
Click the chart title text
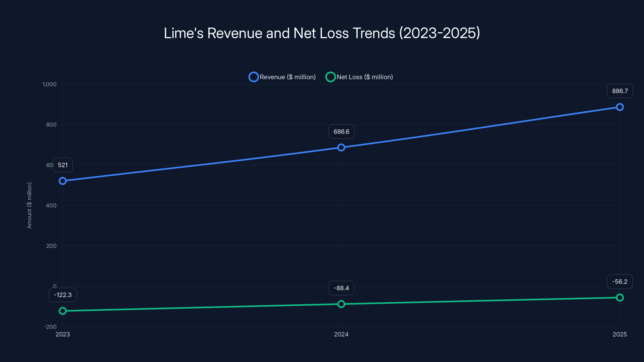click(x=322, y=33)
